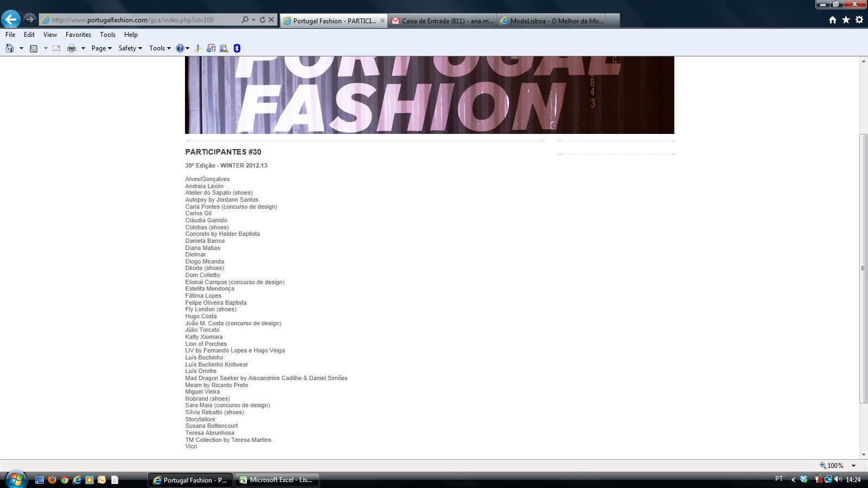Click the network connection tray icon
This screenshot has height=488, width=868.
[x=828, y=479]
